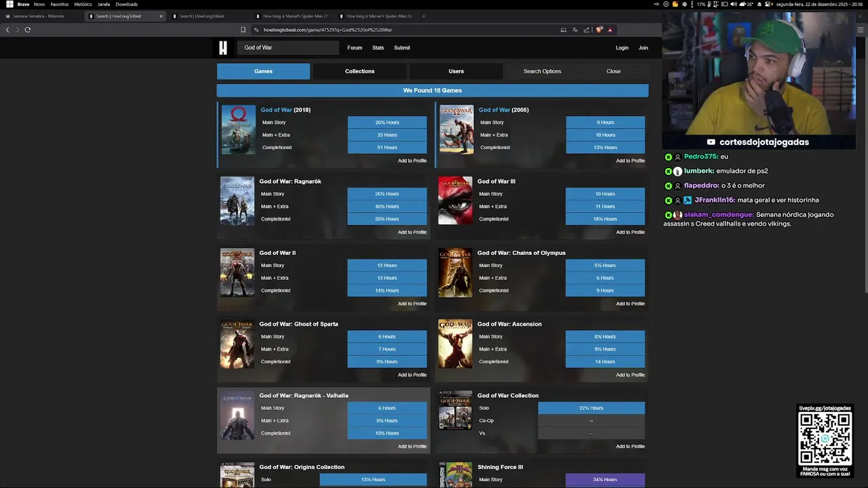Open the God of War (2018) title link
The width and height of the screenshot is (868, 488).
(x=285, y=110)
